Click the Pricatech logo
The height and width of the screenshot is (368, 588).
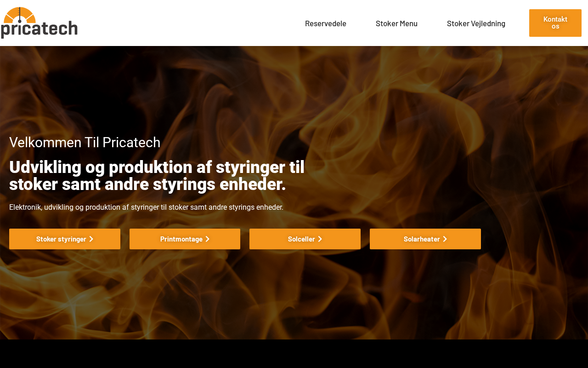(x=39, y=23)
